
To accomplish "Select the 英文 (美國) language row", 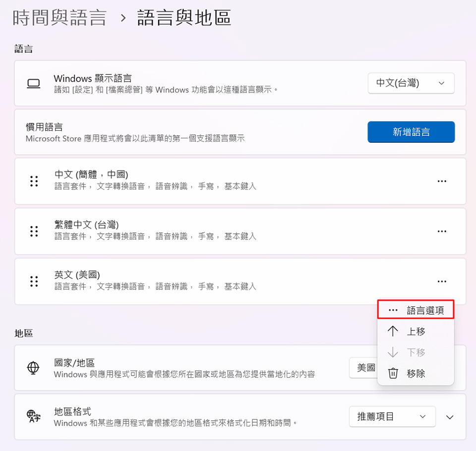I will [x=223, y=281].
